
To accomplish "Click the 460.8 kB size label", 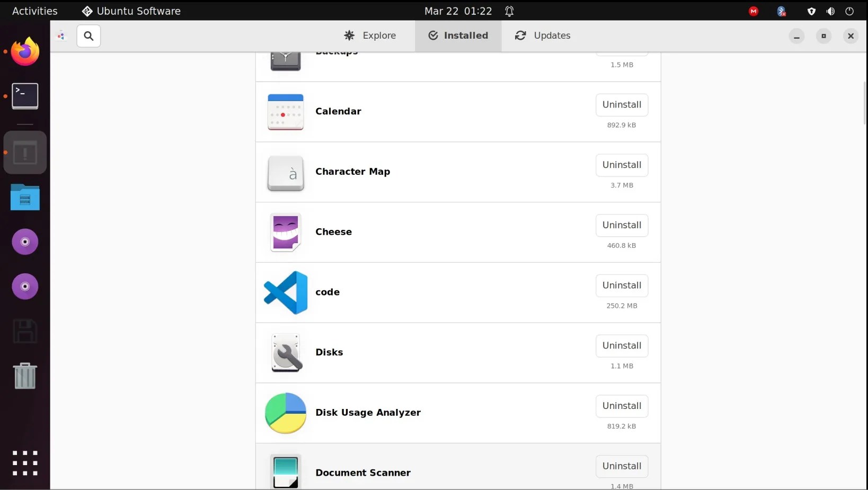I will point(622,246).
